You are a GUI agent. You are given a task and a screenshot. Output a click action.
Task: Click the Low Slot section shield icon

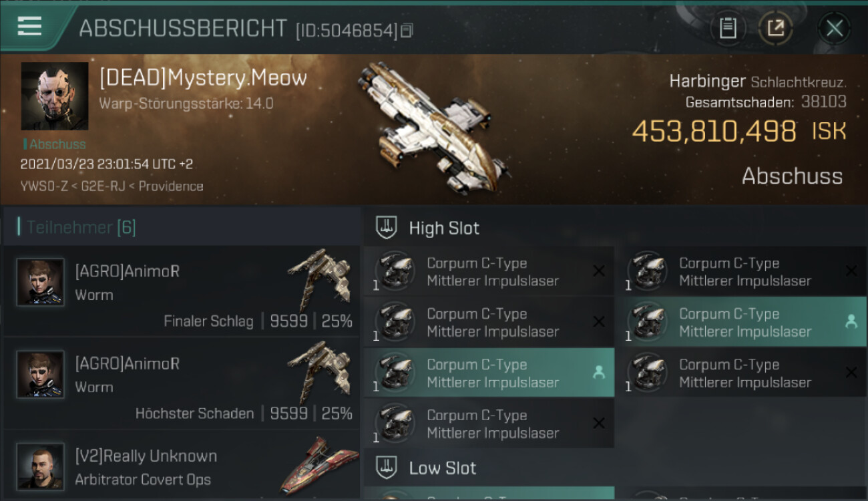point(387,468)
